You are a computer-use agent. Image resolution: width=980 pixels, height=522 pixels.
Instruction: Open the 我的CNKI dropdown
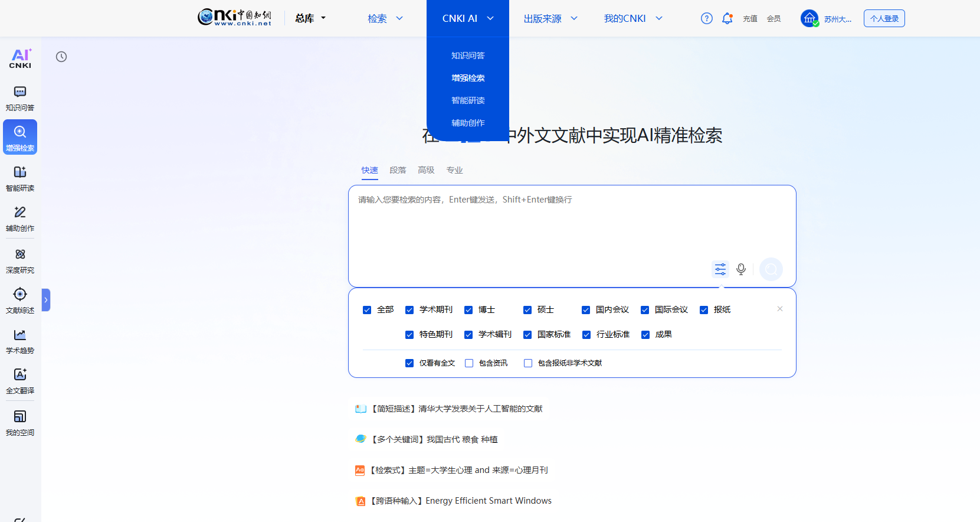click(x=632, y=19)
